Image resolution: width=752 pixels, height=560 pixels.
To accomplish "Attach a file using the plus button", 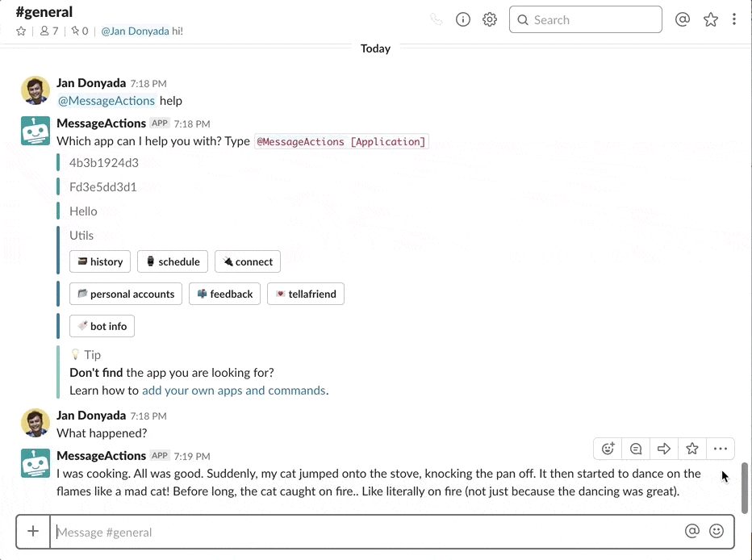I will pos(33,532).
